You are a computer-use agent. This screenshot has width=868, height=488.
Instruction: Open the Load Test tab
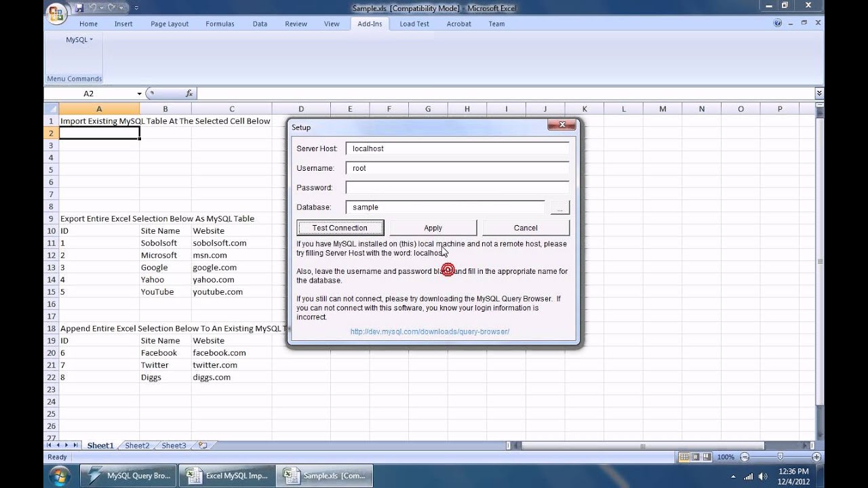click(x=414, y=24)
